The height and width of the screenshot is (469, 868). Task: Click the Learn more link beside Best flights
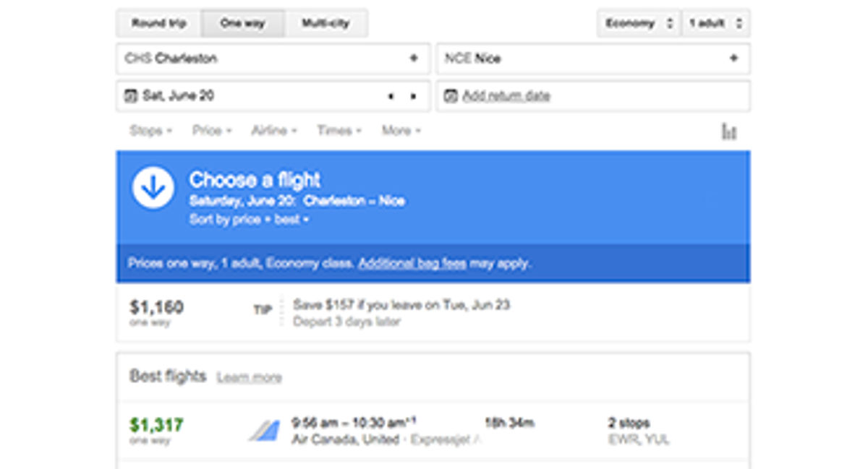[x=250, y=377]
